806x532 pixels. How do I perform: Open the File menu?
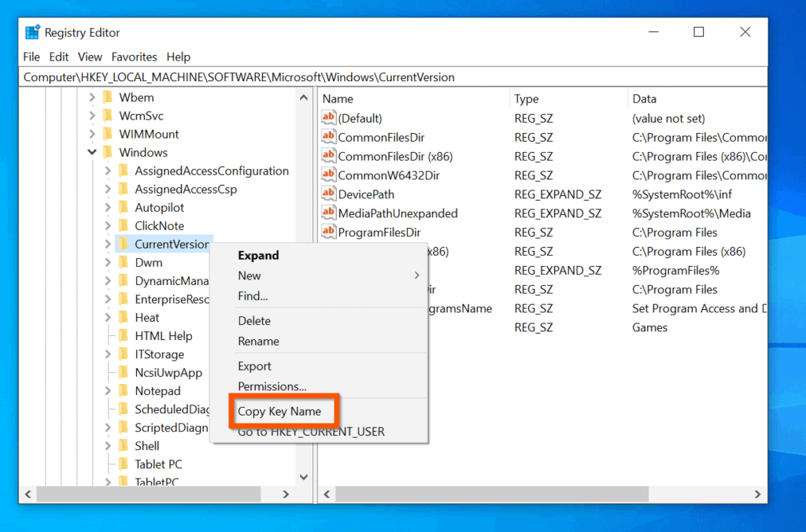point(31,57)
